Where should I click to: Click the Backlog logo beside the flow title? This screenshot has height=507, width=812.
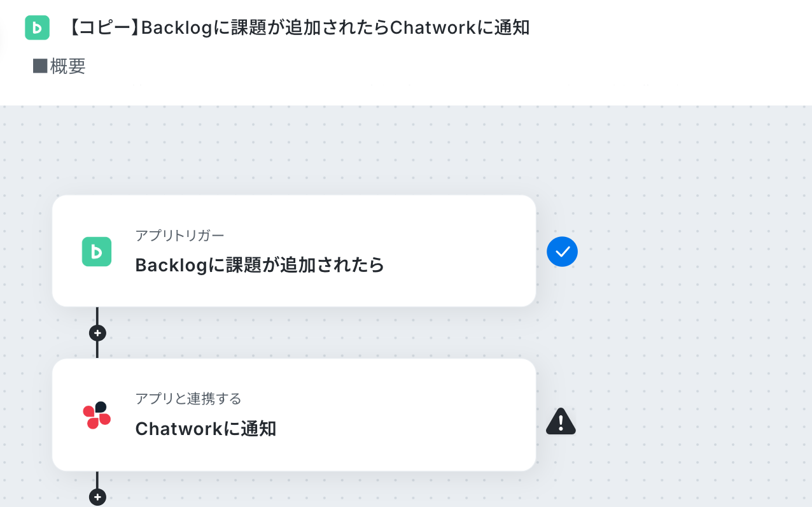[37, 27]
